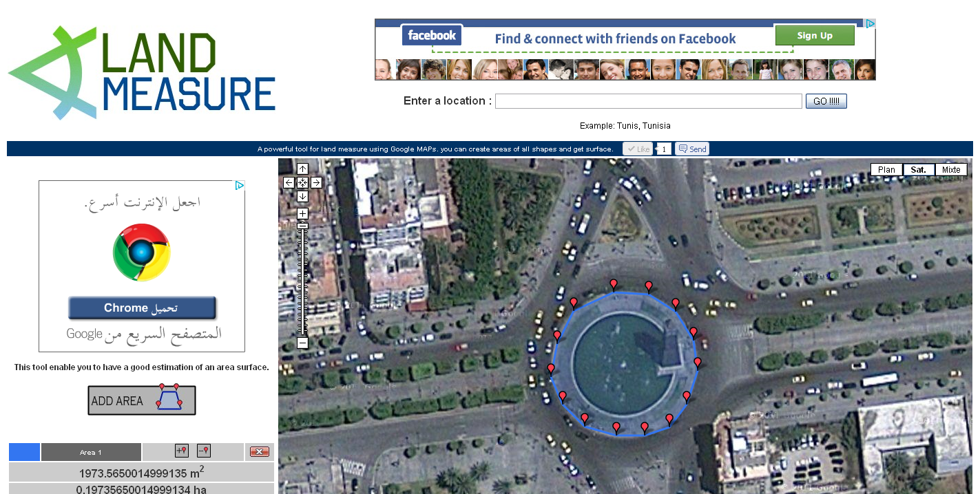The width and height of the screenshot is (980, 494).
Task: Pan the map down with arrow button
Action: (302, 197)
